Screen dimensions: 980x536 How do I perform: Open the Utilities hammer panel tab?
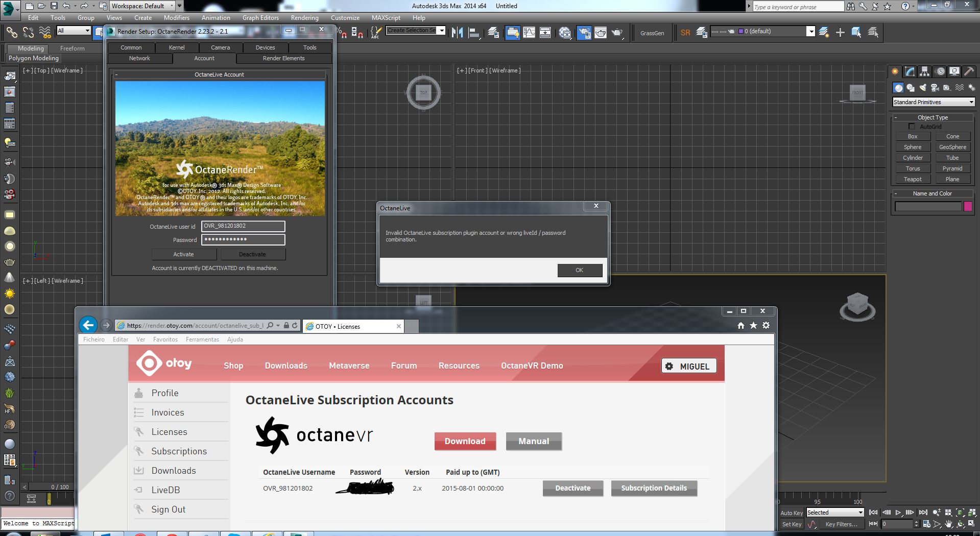coord(969,71)
